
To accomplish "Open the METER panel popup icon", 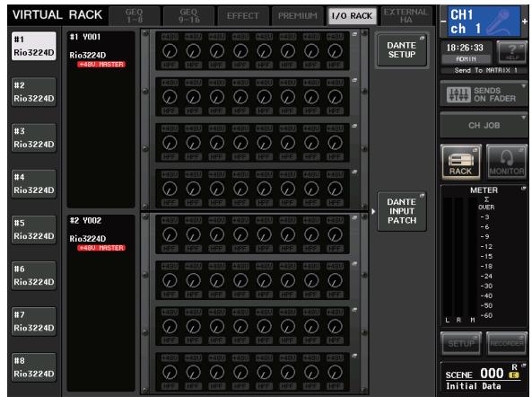I will click(x=524, y=188).
